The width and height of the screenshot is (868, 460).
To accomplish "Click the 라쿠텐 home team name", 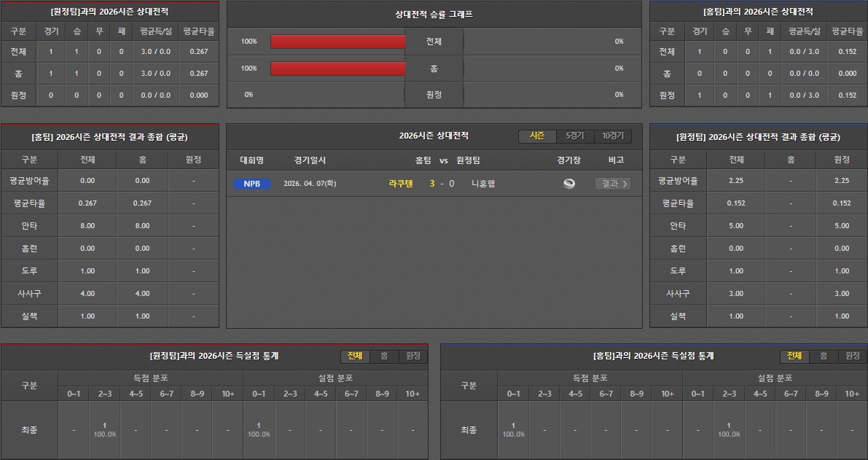I will 401,184.
